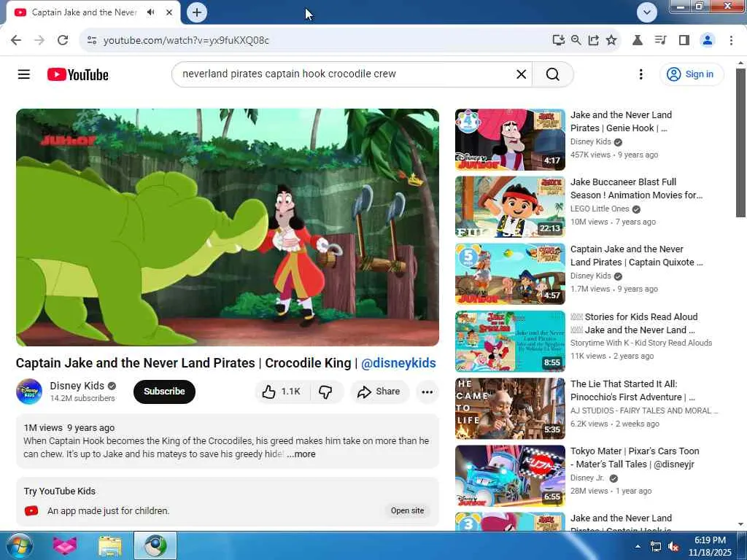
Task: Share this page from address bar
Action: coord(594,40)
